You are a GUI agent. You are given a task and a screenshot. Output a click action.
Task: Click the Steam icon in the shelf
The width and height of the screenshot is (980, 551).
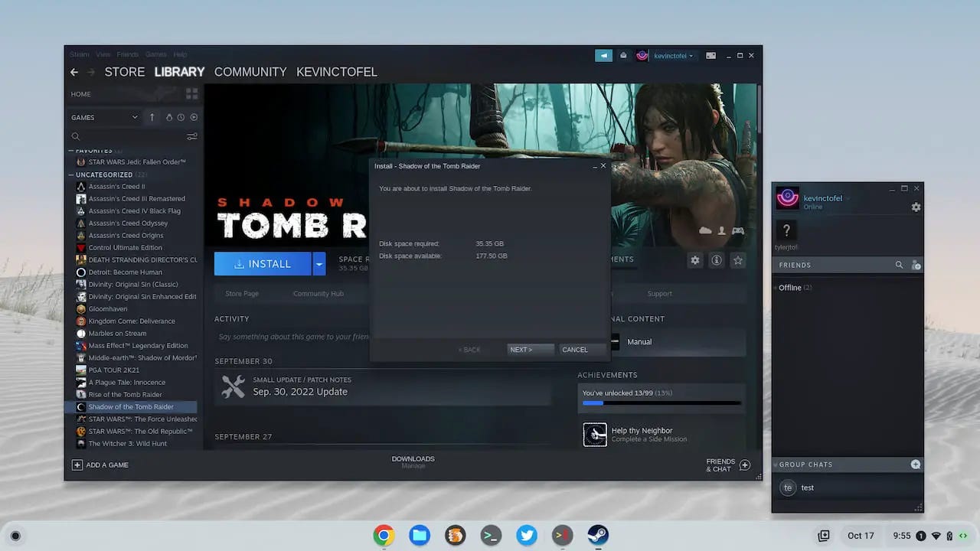(598, 536)
